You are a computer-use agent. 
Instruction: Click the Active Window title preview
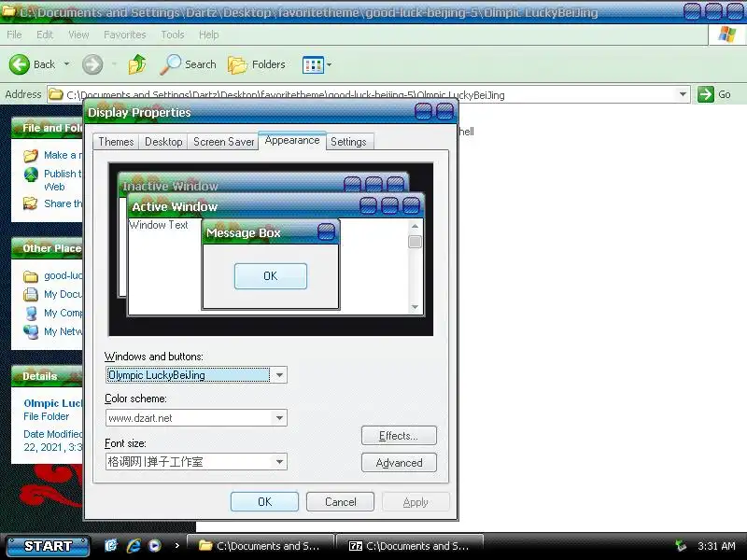point(175,206)
